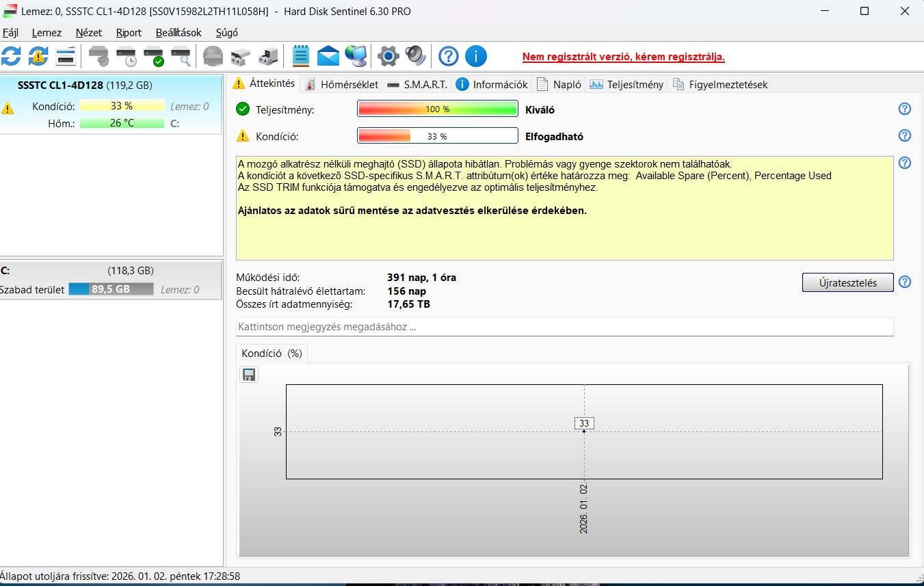Switch to the Áttekintés tab
Screen dimensions: 924x586
coord(264,83)
